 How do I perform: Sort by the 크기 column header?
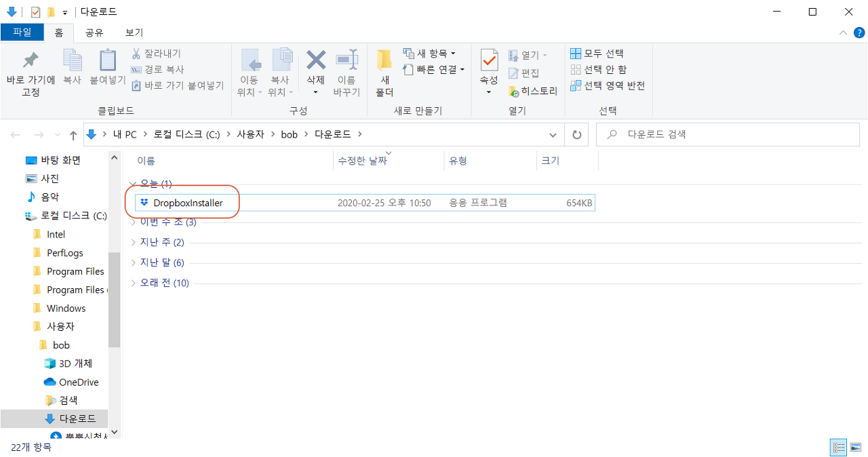[x=550, y=161]
